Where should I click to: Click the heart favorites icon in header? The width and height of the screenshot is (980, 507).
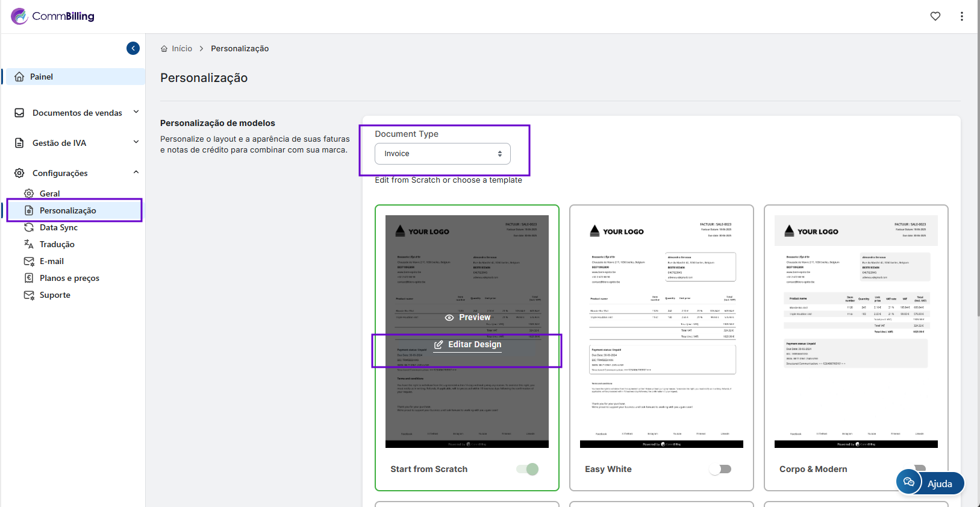click(935, 16)
